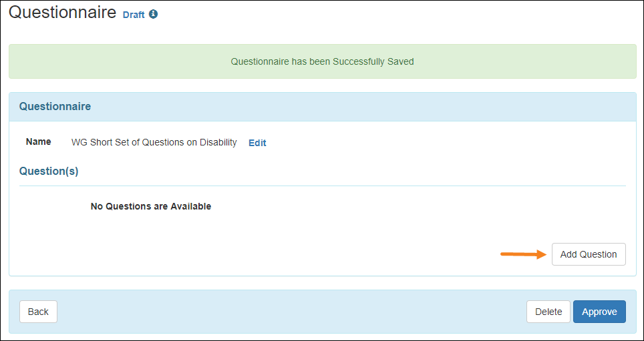Click the Question(s) section heading

tap(49, 171)
